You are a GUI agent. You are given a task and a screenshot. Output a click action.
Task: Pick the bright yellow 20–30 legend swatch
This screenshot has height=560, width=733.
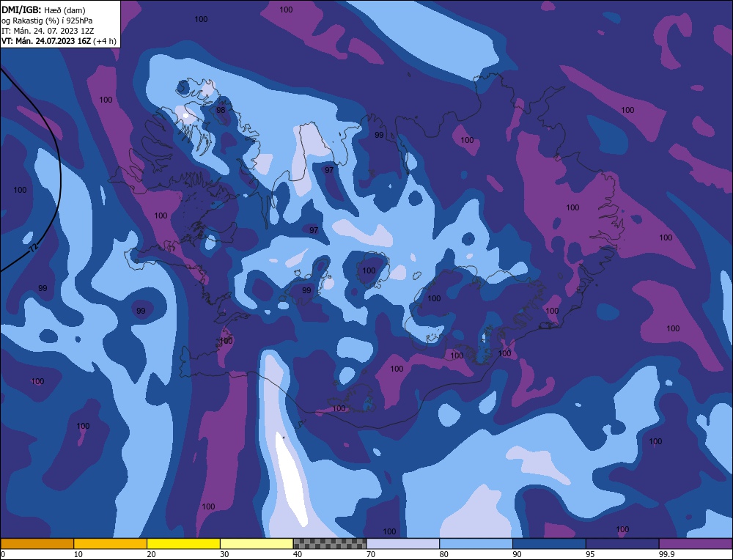coord(183,543)
